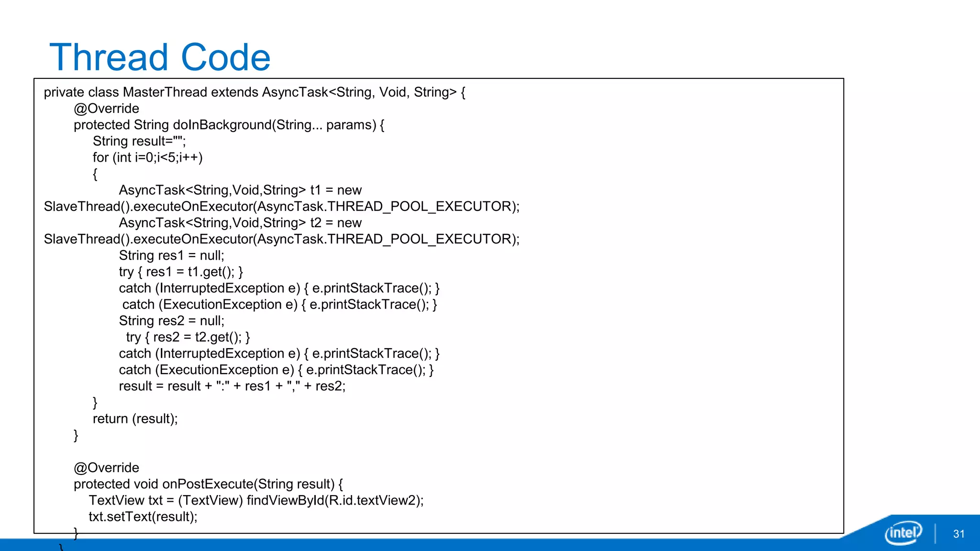Click the try res1 = t1.get() line

pyautogui.click(x=181, y=272)
